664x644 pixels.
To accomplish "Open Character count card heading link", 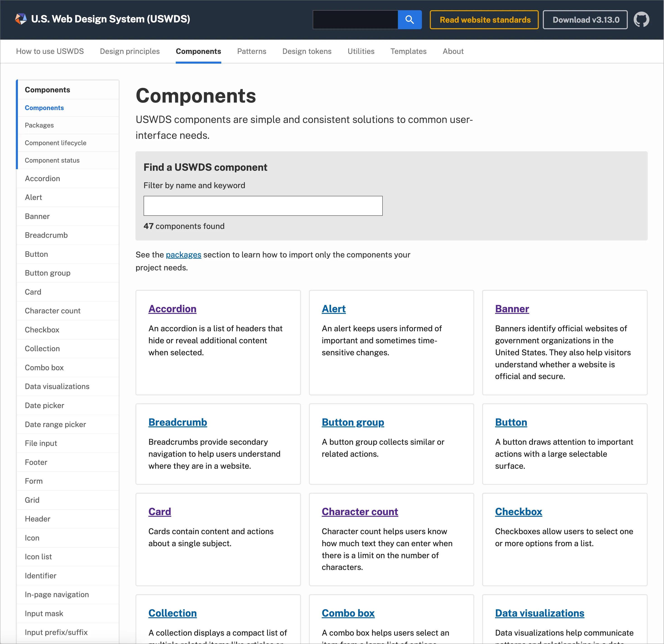I will [360, 512].
